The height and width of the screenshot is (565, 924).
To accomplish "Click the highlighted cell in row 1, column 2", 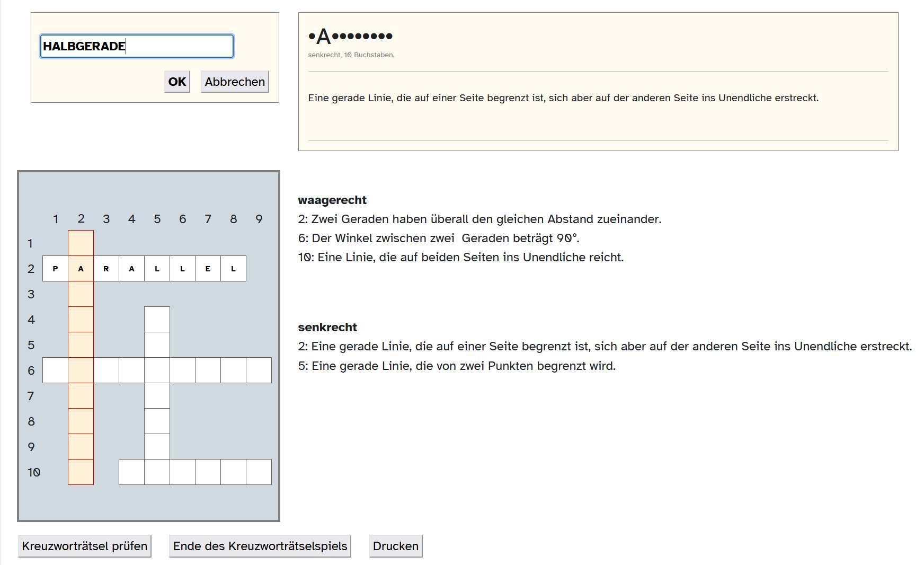I will [81, 243].
